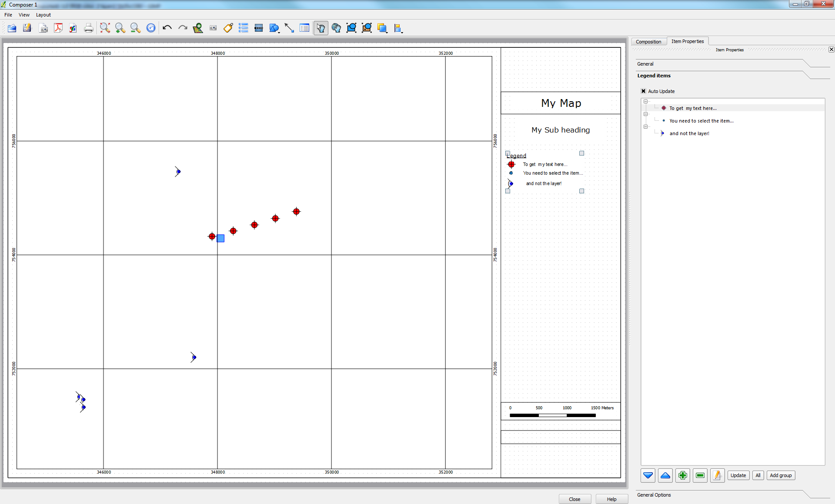This screenshot has width=835, height=504.
Task: Export the composition as PDF
Action: point(58,28)
